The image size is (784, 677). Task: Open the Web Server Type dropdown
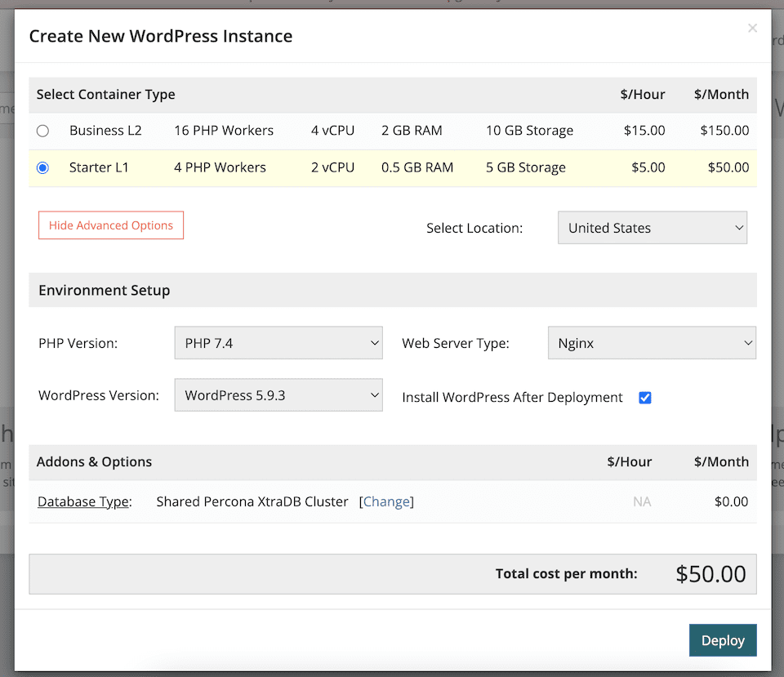tap(652, 342)
